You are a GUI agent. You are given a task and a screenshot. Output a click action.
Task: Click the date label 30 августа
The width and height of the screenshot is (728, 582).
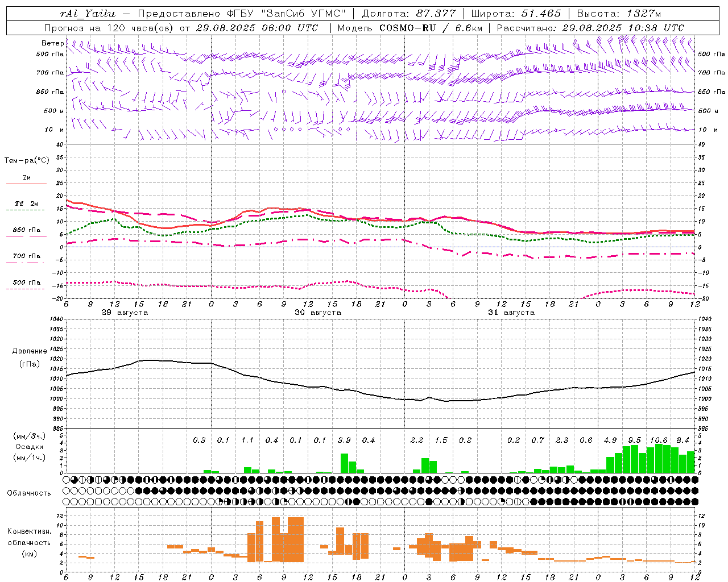pos(318,313)
